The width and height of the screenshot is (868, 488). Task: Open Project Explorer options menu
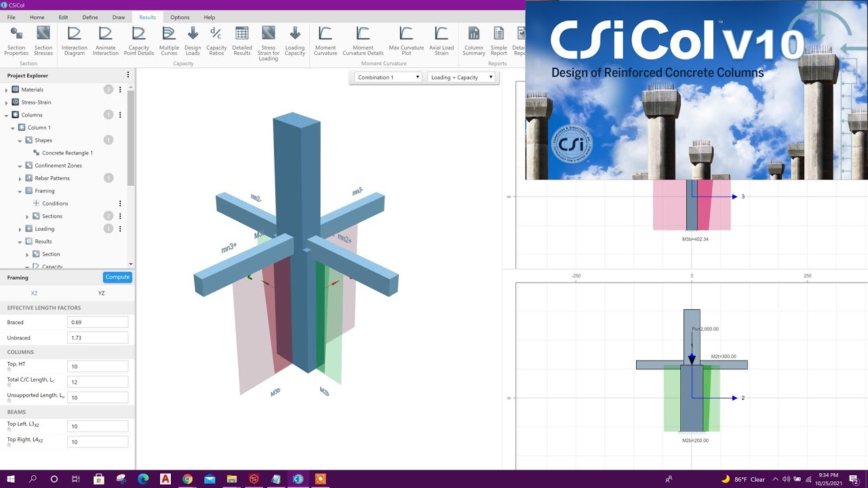pyautogui.click(x=127, y=74)
